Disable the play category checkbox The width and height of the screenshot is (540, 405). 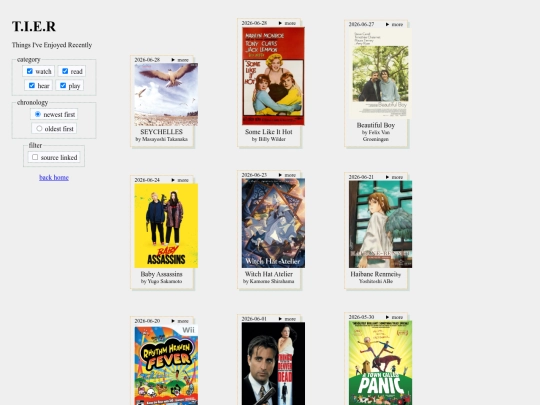(x=63, y=85)
